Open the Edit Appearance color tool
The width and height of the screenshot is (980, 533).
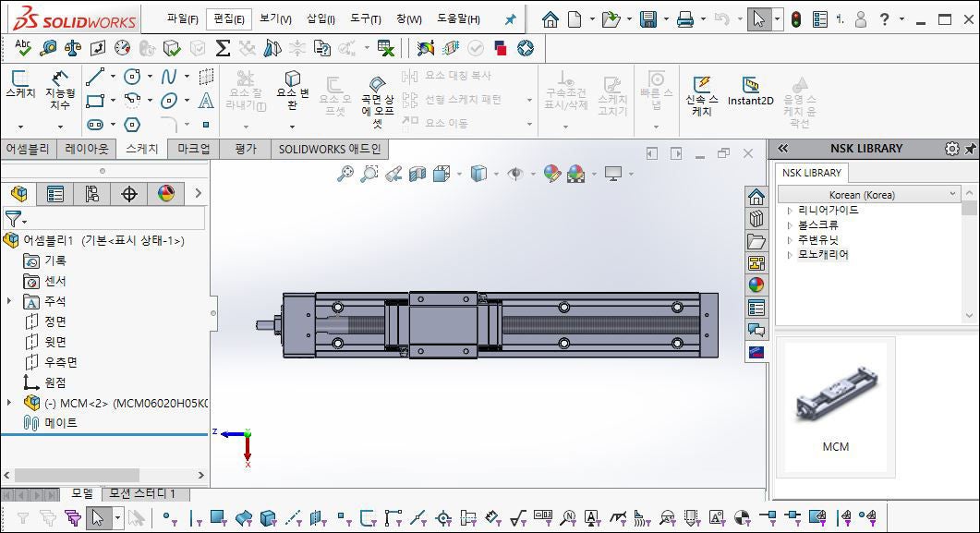(x=553, y=175)
